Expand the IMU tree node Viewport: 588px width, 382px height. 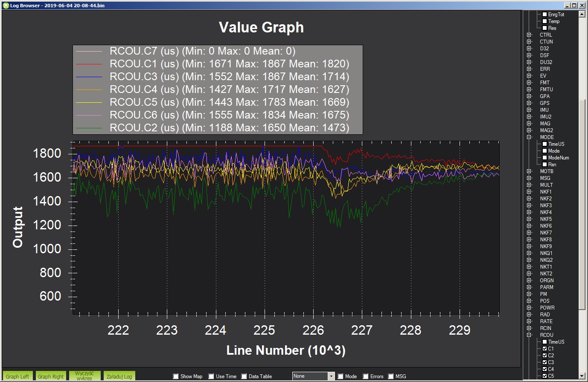tap(529, 110)
